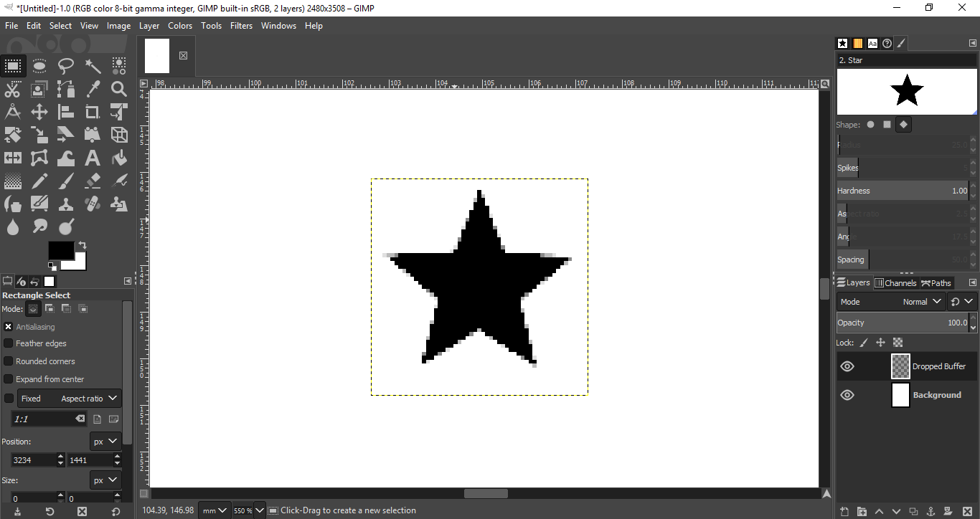980x519 pixels.
Task: Select the Crop tool
Action: [x=93, y=112]
